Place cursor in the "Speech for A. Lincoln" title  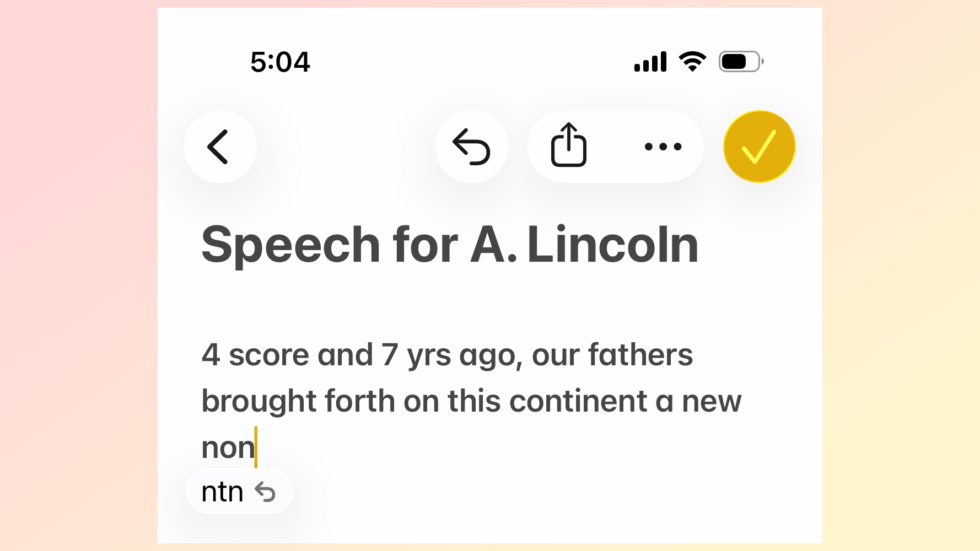(x=449, y=245)
